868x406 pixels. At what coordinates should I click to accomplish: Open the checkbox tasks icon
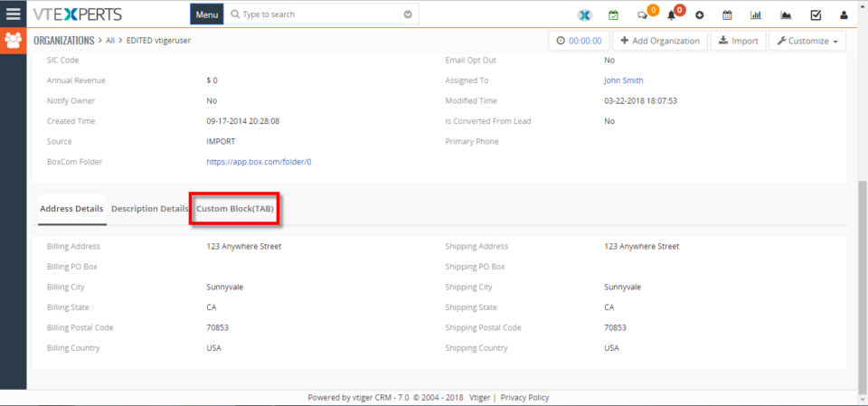(x=816, y=15)
